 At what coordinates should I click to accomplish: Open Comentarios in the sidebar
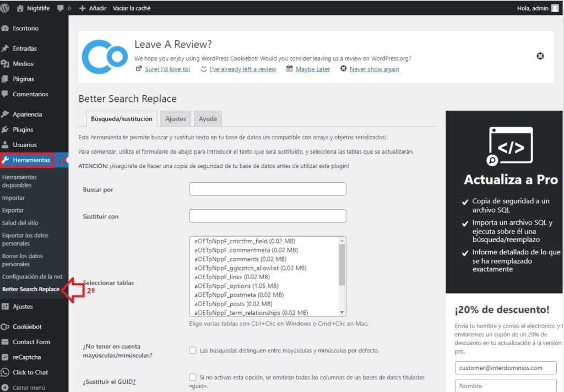pos(30,94)
